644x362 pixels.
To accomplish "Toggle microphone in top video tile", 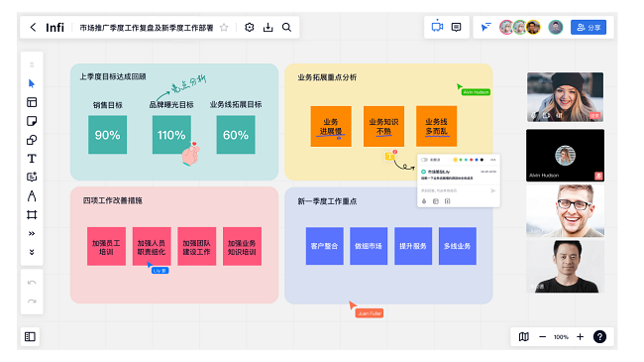I will click(x=534, y=116).
